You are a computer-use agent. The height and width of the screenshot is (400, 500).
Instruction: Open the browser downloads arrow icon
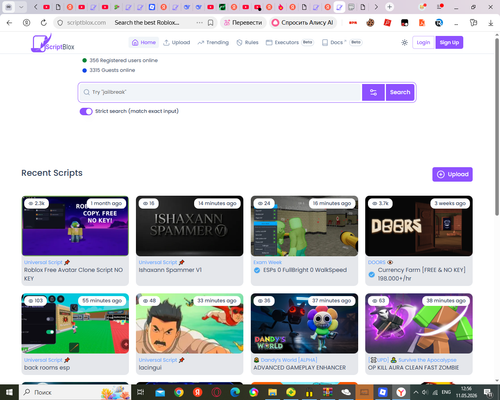pyautogui.click(x=491, y=23)
